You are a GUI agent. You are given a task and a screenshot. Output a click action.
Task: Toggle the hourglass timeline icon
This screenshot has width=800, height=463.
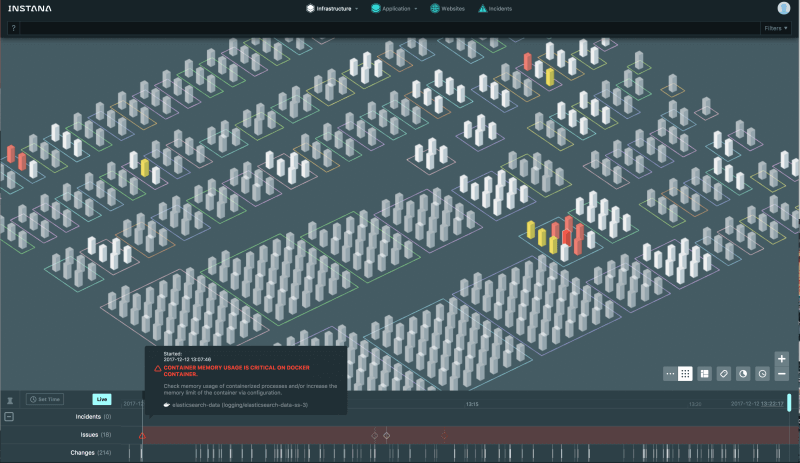tap(10, 399)
